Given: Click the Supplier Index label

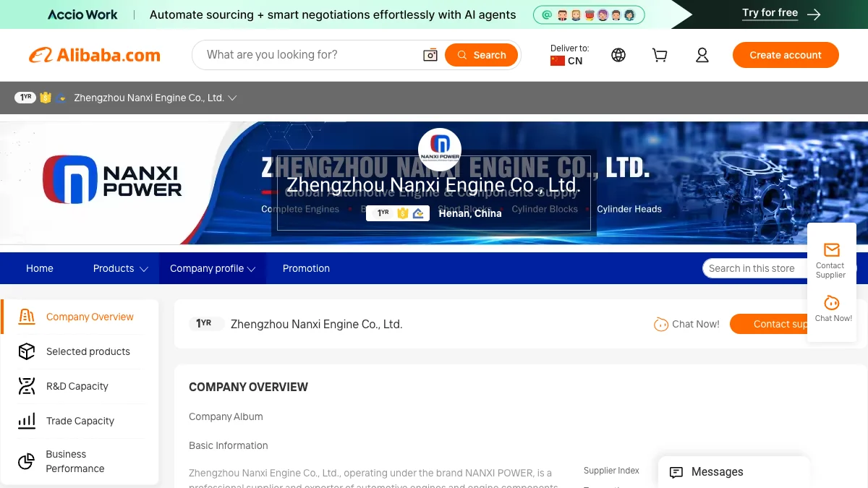Looking at the screenshot, I should click(x=611, y=471).
